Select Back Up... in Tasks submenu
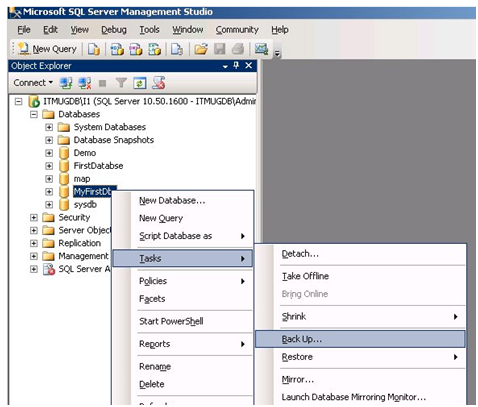478x407 pixels. pyautogui.click(x=360, y=339)
